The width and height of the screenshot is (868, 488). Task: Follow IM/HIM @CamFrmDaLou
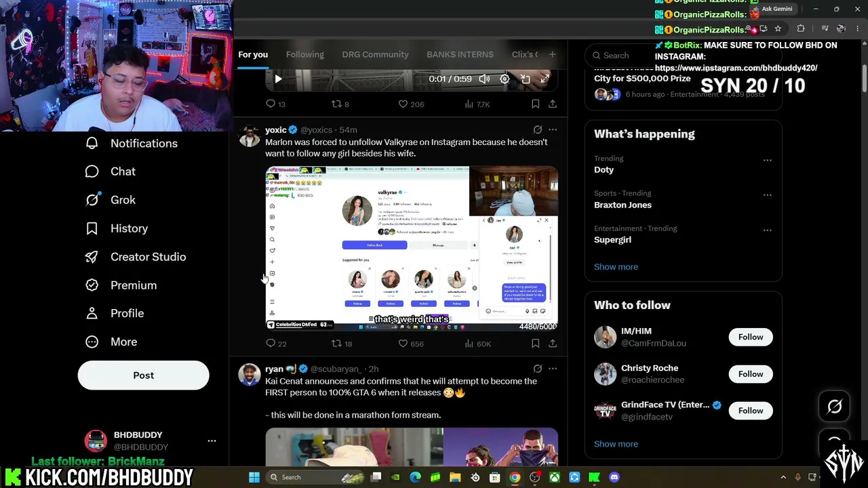click(x=751, y=337)
